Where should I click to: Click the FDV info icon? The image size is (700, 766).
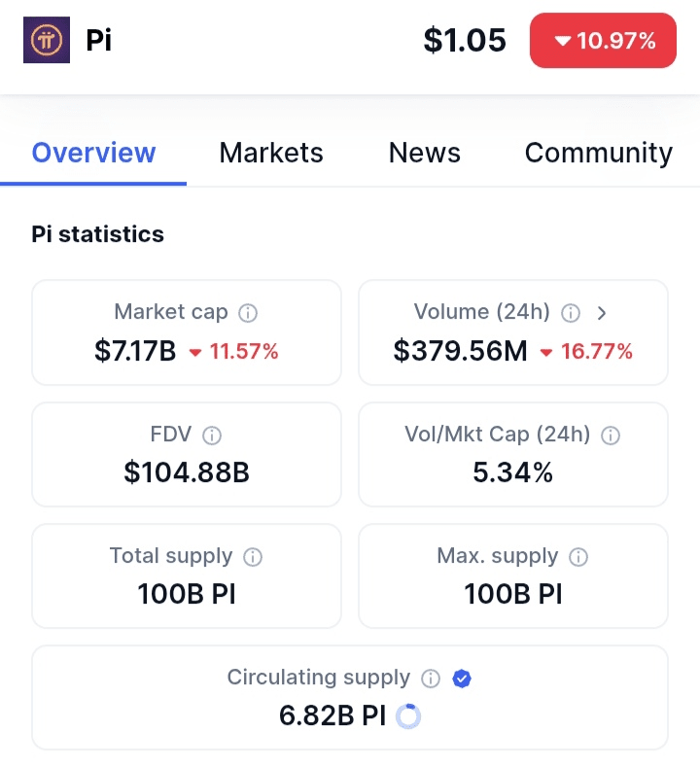click(211, 435)
